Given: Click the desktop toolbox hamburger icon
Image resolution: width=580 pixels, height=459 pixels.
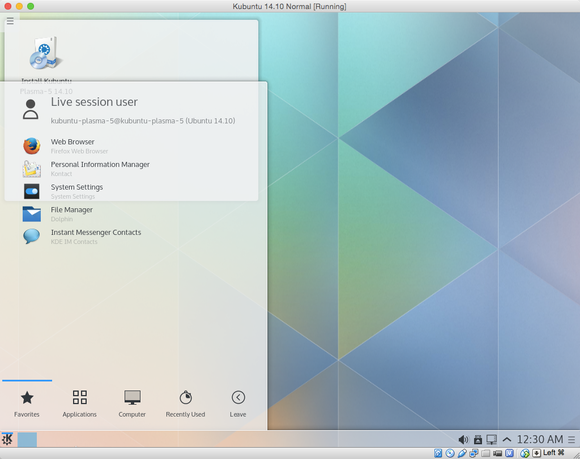Looking at the screenshot, I should (10, 21).
